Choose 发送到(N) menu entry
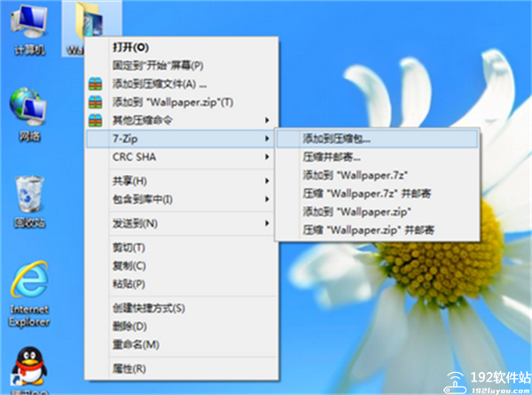Viewport: 532px width, 395px height. click(182, 224)
